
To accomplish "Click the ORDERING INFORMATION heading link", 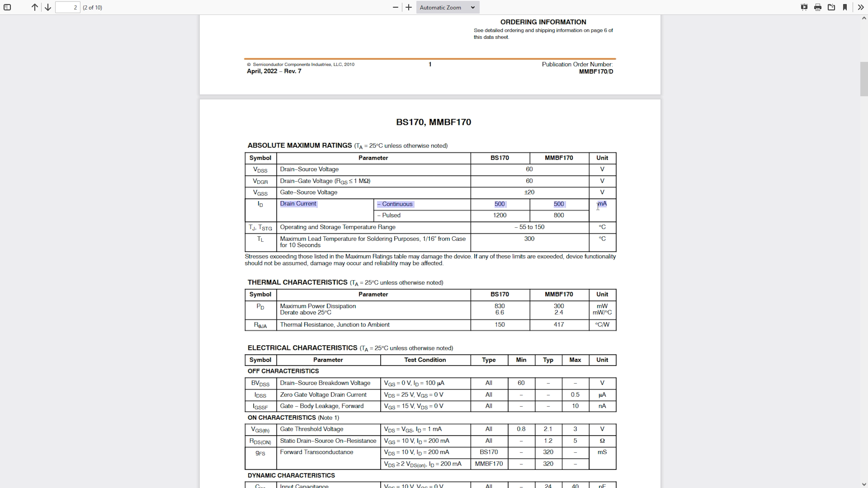I will pyautogui.click(x=542, y=22).
